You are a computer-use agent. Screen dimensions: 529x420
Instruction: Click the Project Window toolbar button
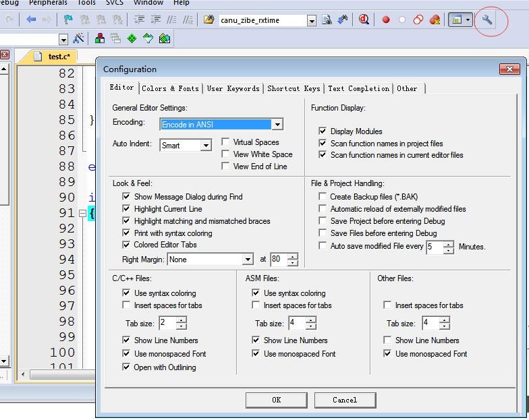click(456, 20)
